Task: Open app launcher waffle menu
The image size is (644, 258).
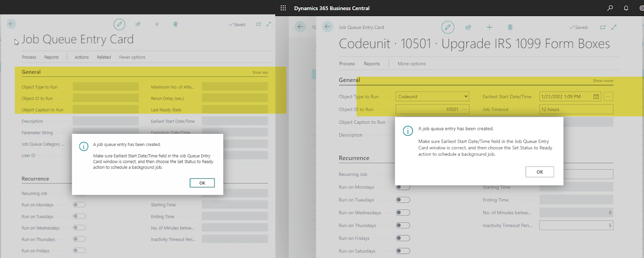Action: point(283,8)
